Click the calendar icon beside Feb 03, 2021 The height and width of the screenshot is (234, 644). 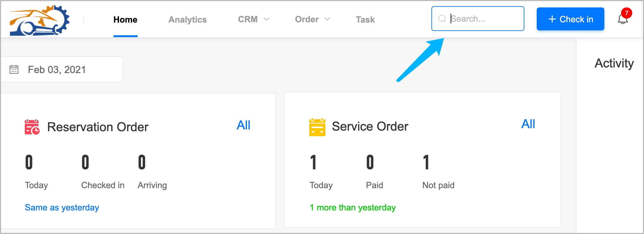[14, 69]
